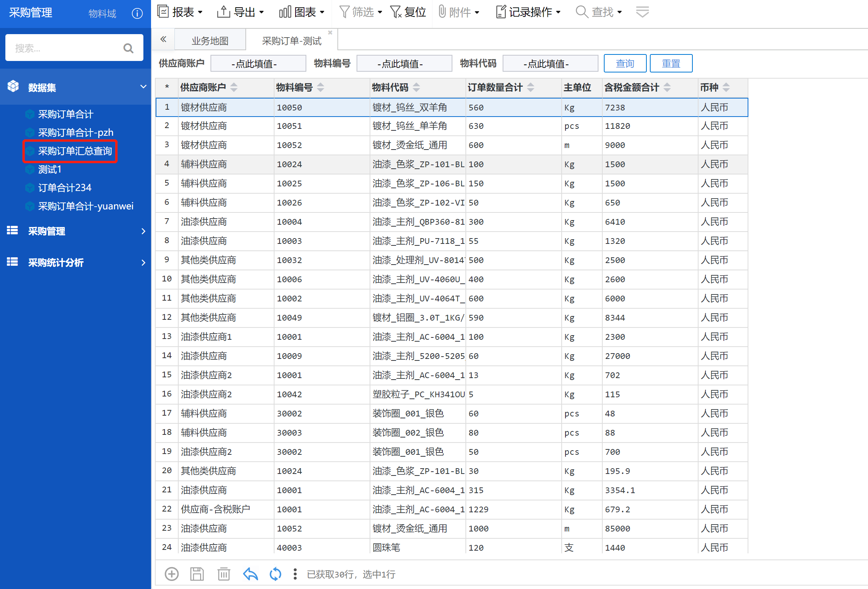Select row 2 镀材_钨丝_单羊角
Image resolution: width=868 pixels, height=589 pixels.
[x=452, y=126]
